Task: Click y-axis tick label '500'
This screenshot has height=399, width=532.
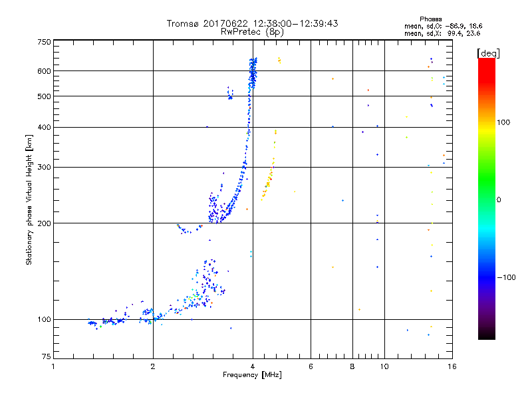Action: (44, 96)
